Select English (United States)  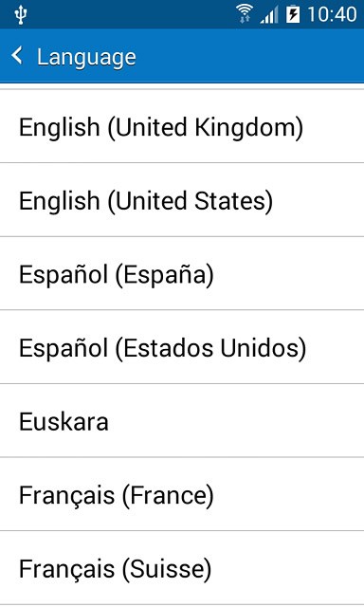pyautogui.click(x=182, y=200)
